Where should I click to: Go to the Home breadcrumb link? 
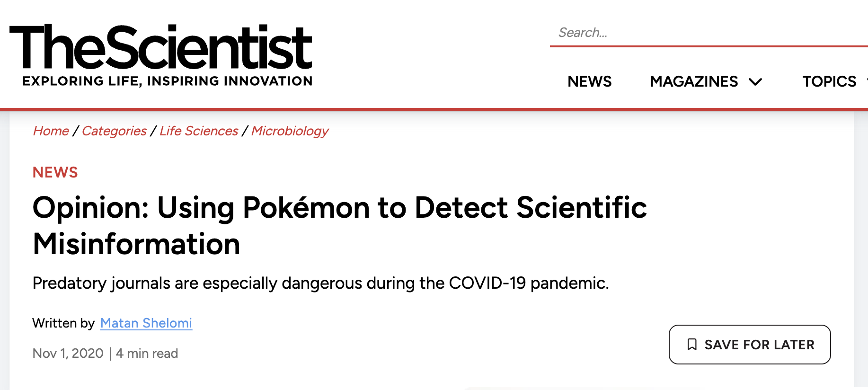(51, 131)
